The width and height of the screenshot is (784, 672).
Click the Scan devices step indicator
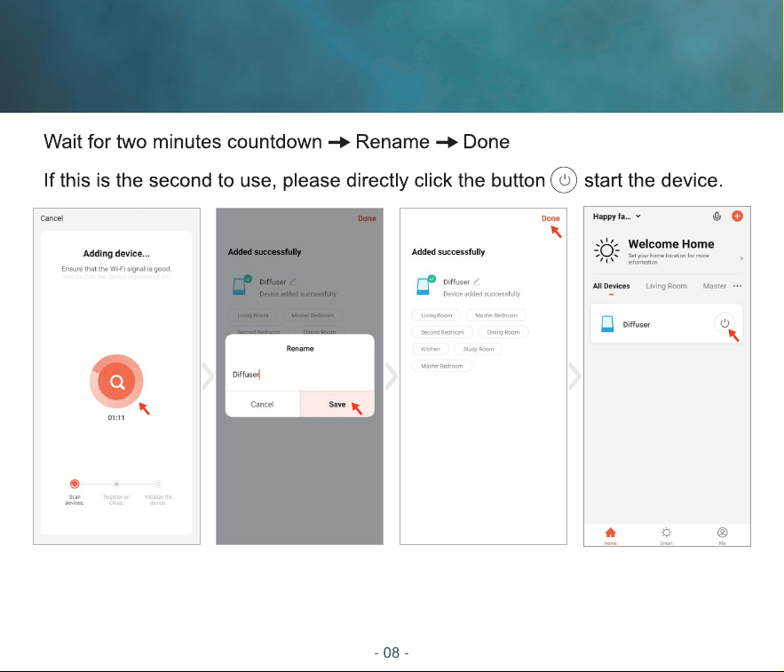pyautogui.click(x=75, y=484)
